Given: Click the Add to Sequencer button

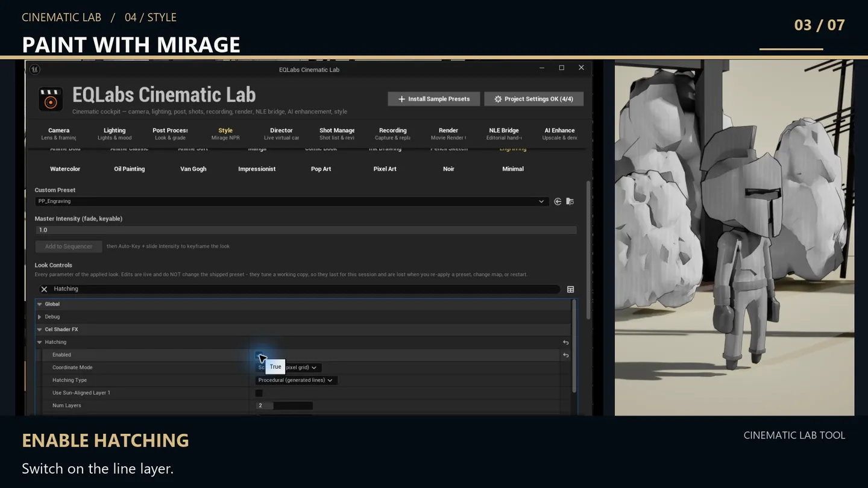Looking at the screenshot, I should click(69, 246).
